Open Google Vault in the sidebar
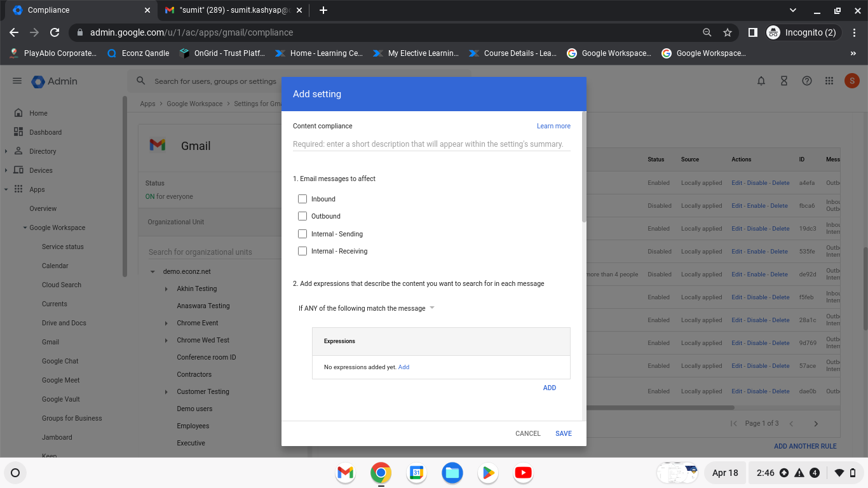 click(61, 399)
